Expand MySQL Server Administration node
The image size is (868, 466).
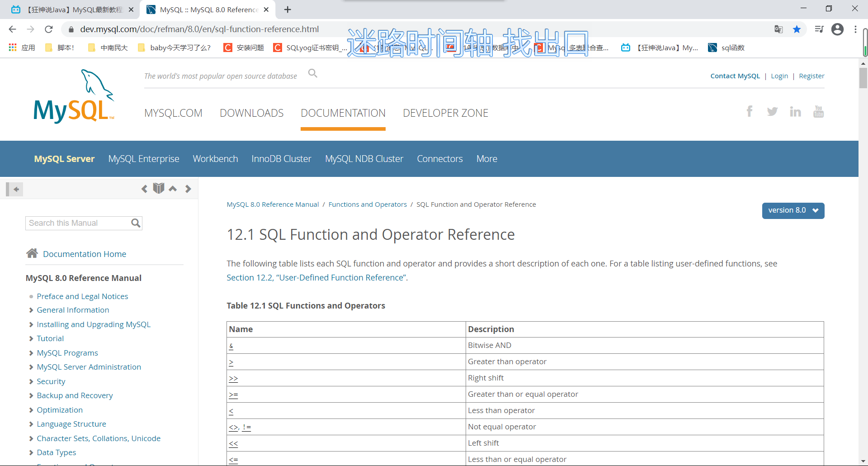tap(31, 367)
